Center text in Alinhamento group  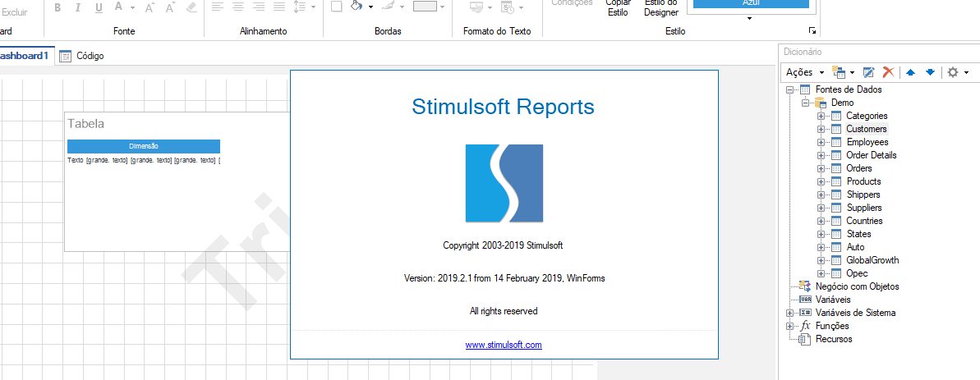[x=238, y=7]
